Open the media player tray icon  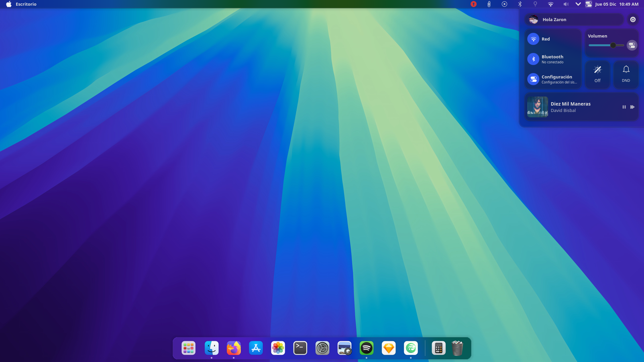[504, 4]
